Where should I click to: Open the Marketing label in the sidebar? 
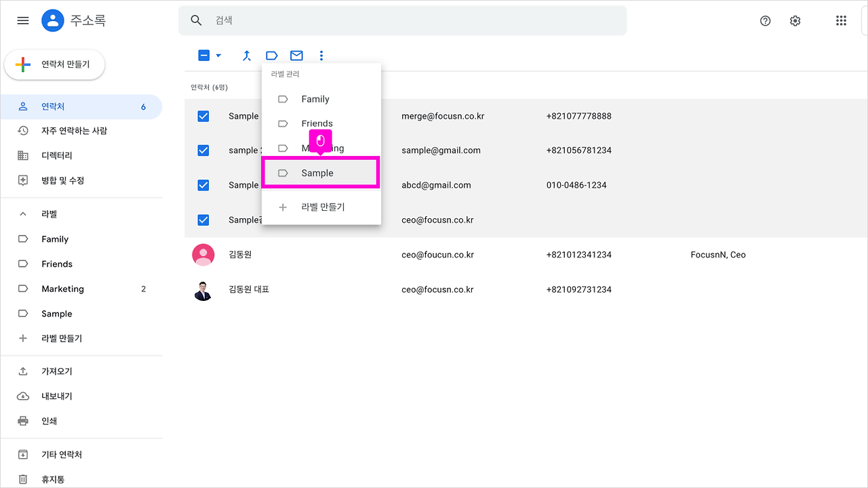81,289
